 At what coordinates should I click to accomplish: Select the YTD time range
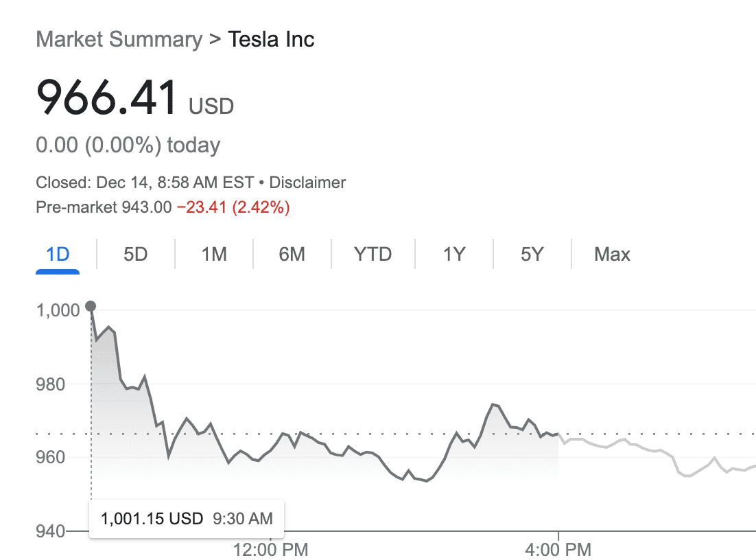click(x=373, y=254)
